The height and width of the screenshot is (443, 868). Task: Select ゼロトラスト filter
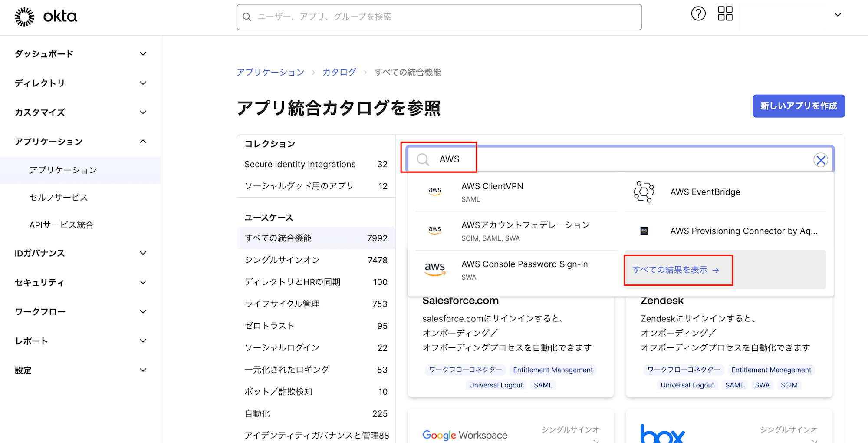[316, 326]
